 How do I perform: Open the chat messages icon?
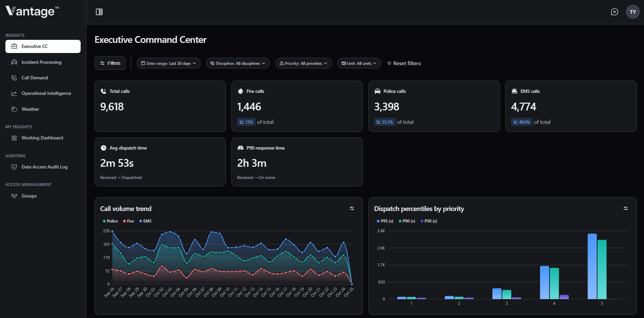[x=615, y=12]
